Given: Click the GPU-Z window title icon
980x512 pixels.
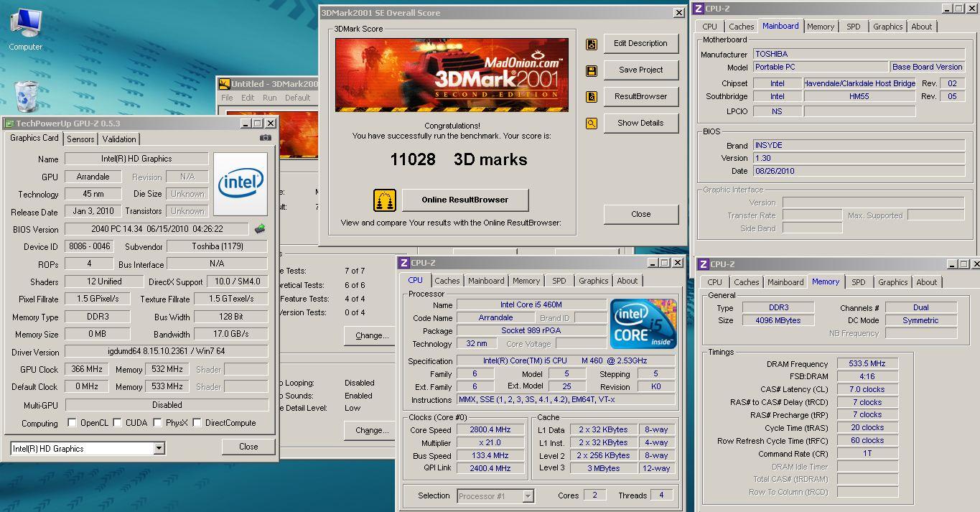Looking at the screenshot, I should (9, 124).
